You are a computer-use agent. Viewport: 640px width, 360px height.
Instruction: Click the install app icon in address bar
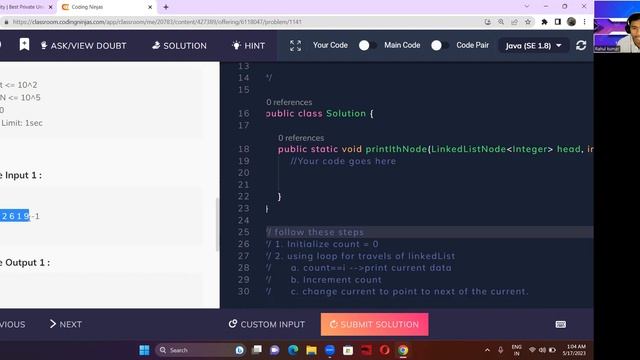click(487, 22)
